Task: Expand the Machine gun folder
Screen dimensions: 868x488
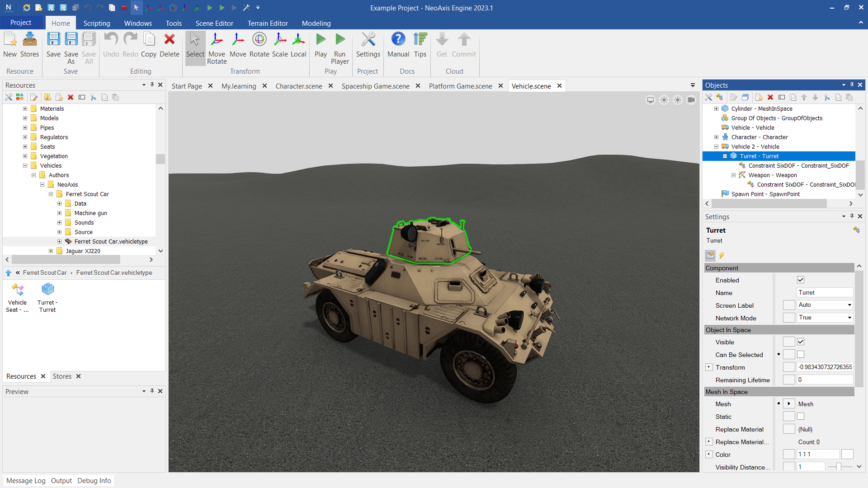Action: pos(59,213)
